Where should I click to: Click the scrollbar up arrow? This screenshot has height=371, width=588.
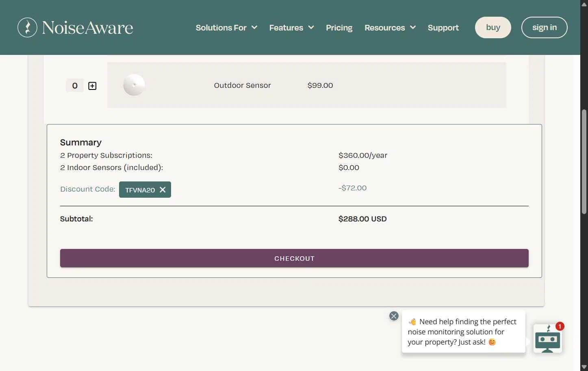click(584, 4)
